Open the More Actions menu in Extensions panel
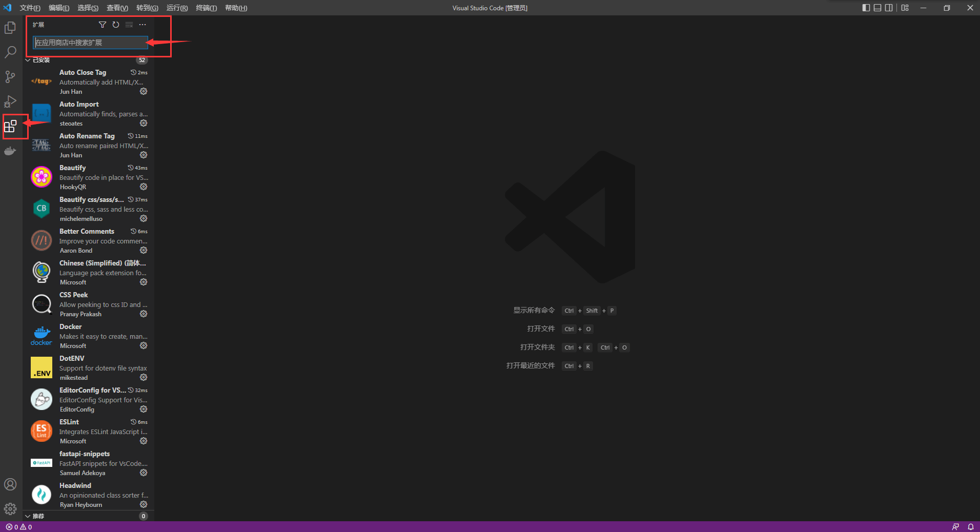 pyautogui.click(x=142, y=24)
